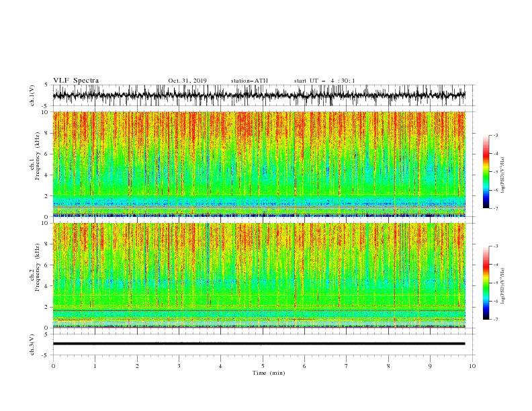Click the "-7" value on the ch.1 color bar

click(x=495, y=208)
